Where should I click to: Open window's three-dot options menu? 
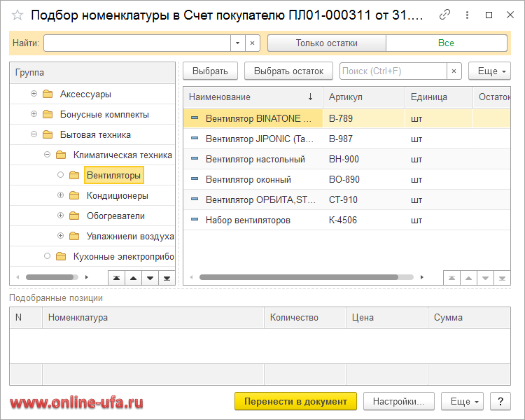pyautogui.click(x=467, y=15)
